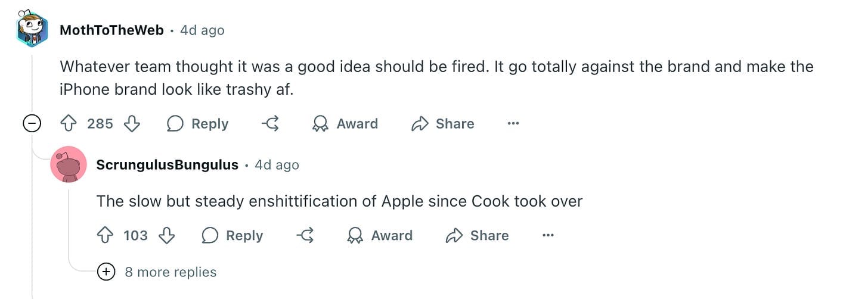Downvote ScrungulusBungulus's reply

click(x=167, y=236)
